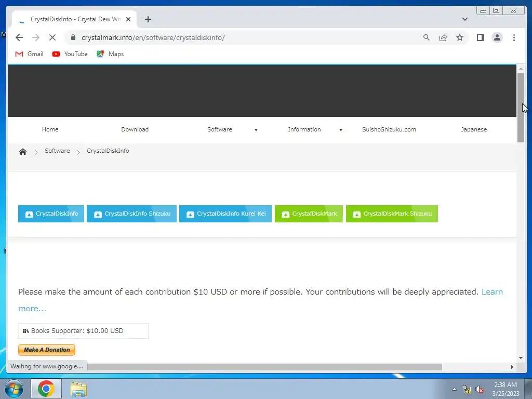Open the Information menu item

304,129
